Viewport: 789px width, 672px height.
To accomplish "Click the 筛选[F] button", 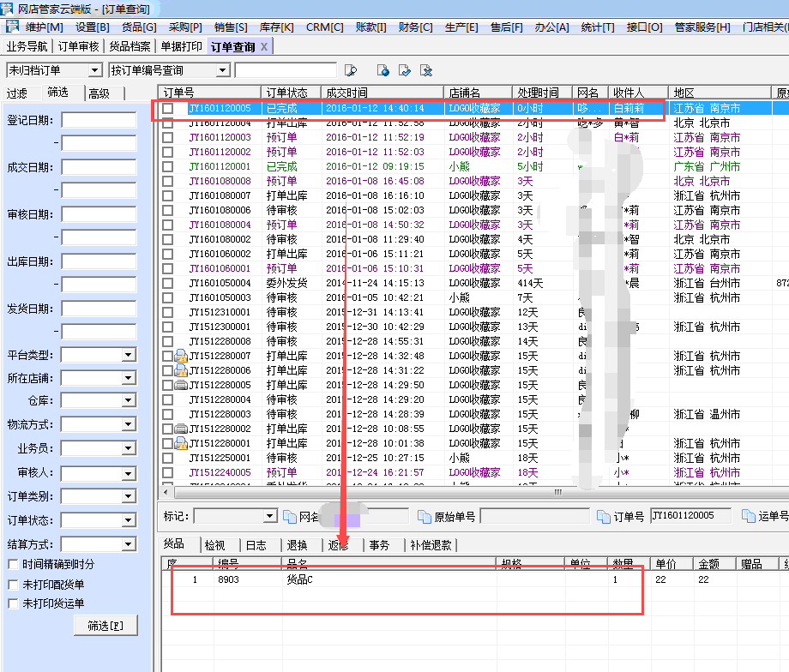I will (105, 626).
